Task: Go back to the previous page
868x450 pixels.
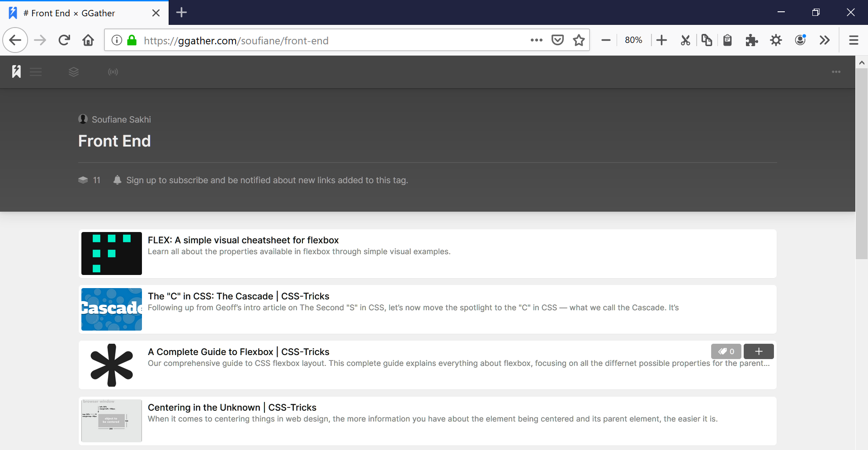Action: (15, 40)
